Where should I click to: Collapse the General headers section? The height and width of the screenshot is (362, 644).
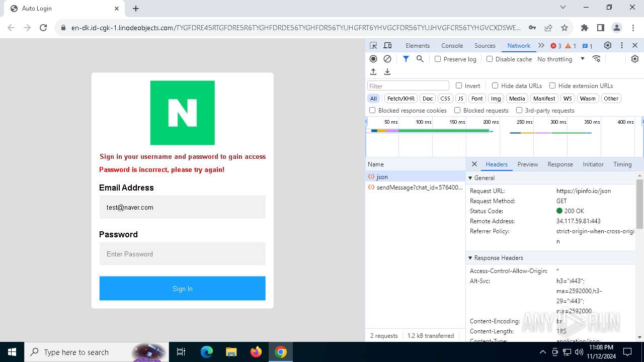470,178
